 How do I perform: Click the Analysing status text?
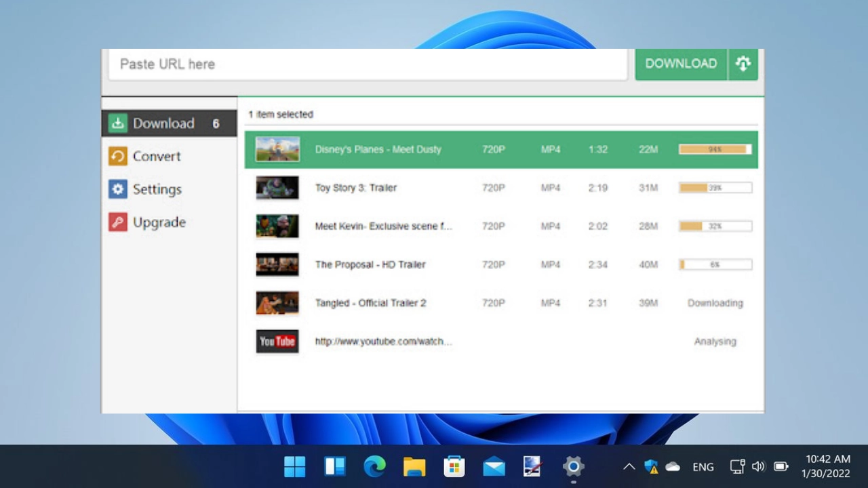[x=715, y=342]
